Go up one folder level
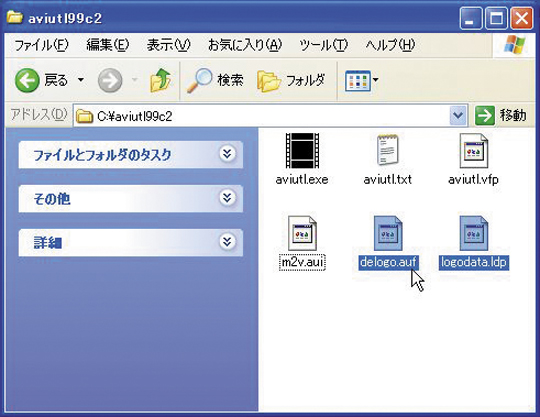 coord(160,80)
